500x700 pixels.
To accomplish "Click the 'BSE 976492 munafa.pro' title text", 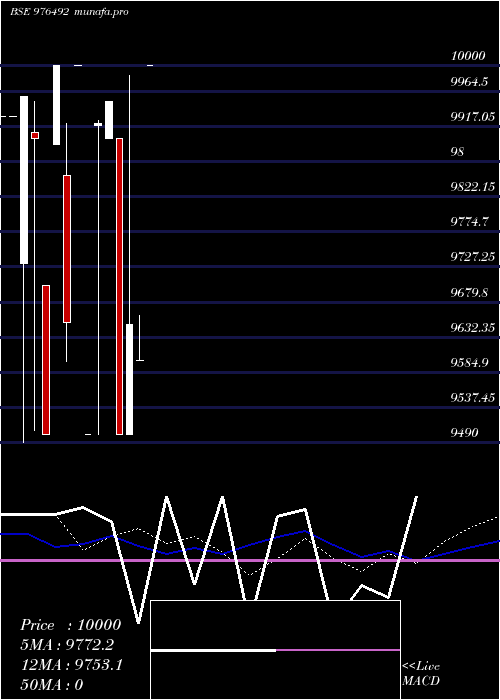I will click(69, 12).
